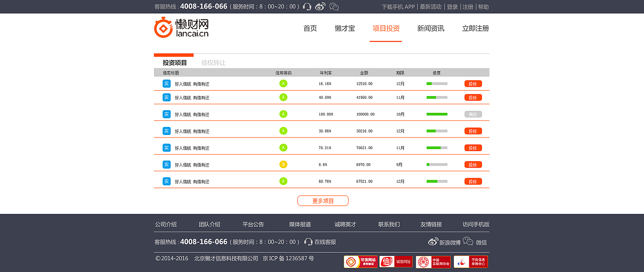Click the 懒财网 lancai.cn logo
This screenshot has width=644, height=272.
[181, 27]
